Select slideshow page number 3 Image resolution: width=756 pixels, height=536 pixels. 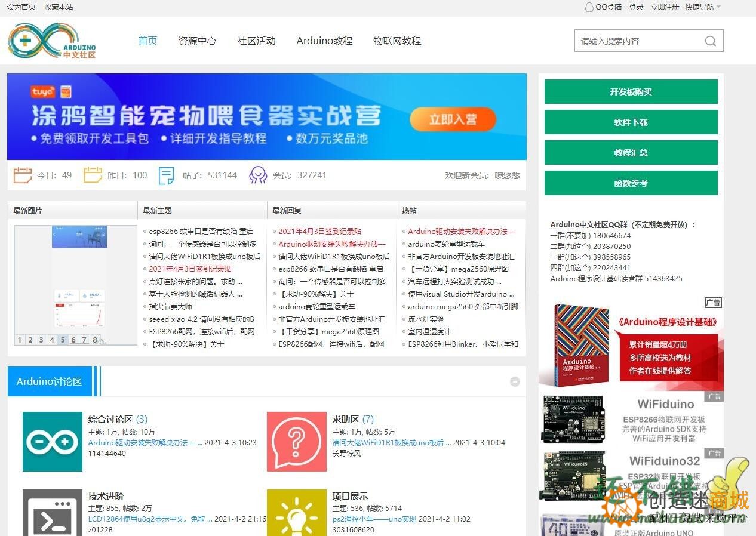(41, 340)
